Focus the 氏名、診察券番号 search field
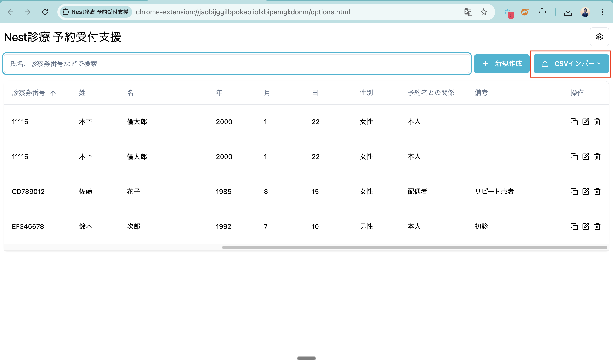This screenshot has width=613, height=364. tap(237, 64)
